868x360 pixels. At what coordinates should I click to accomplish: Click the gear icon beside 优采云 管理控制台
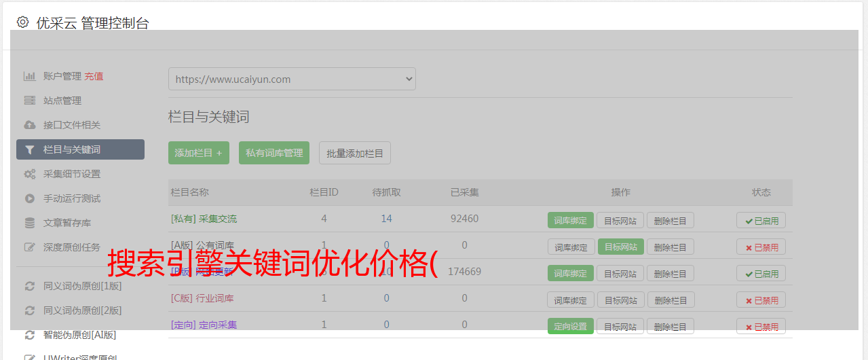[23, 22]
